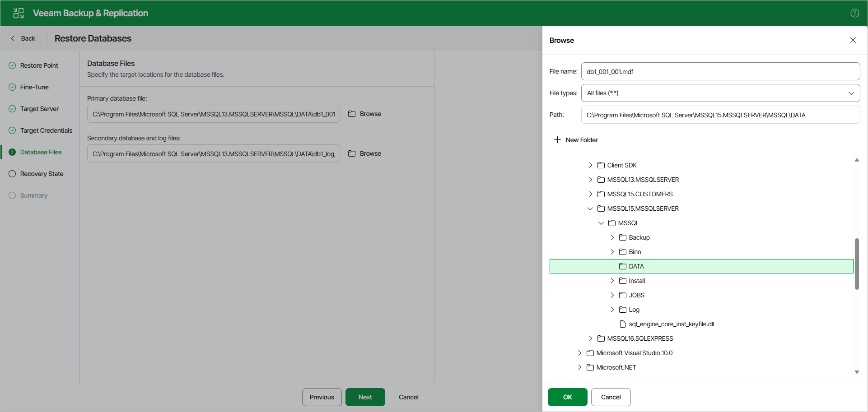The height and width of the screenshot is (412, 868).
Task: Go to the Target Credentials step
Action: [46, 130]
